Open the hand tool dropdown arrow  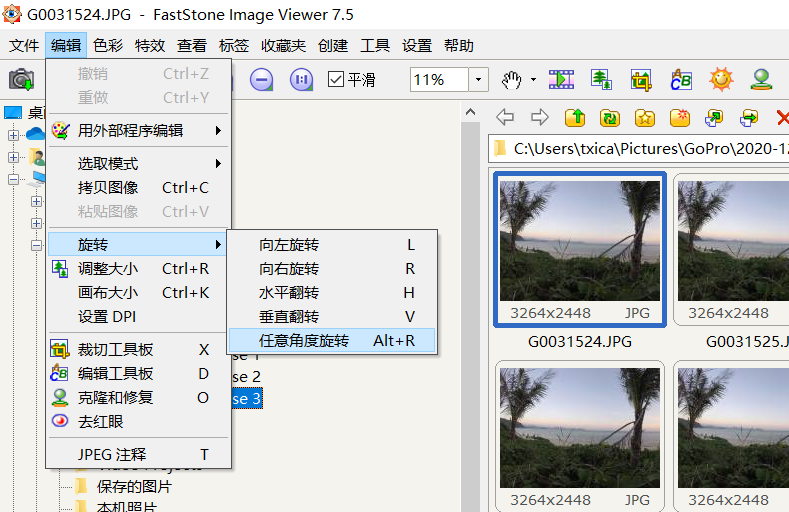pos(533,79)
